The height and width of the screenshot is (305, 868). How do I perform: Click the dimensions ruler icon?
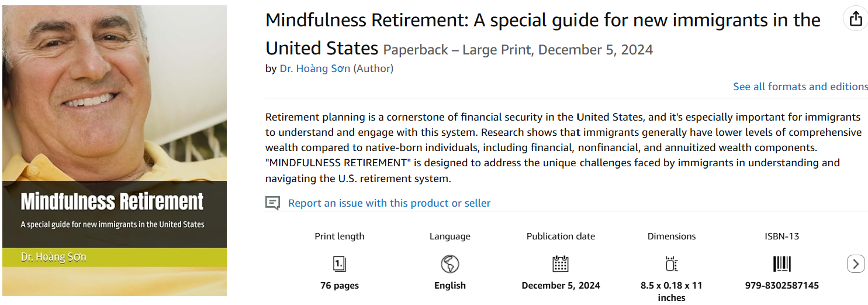pos(671,264)
